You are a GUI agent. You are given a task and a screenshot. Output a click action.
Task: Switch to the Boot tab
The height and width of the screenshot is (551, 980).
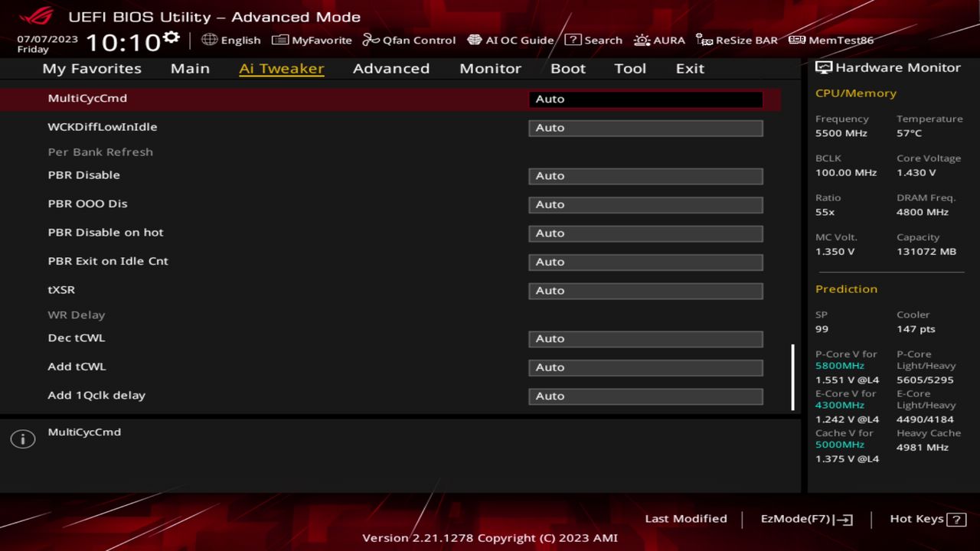(x=568, y=68)
